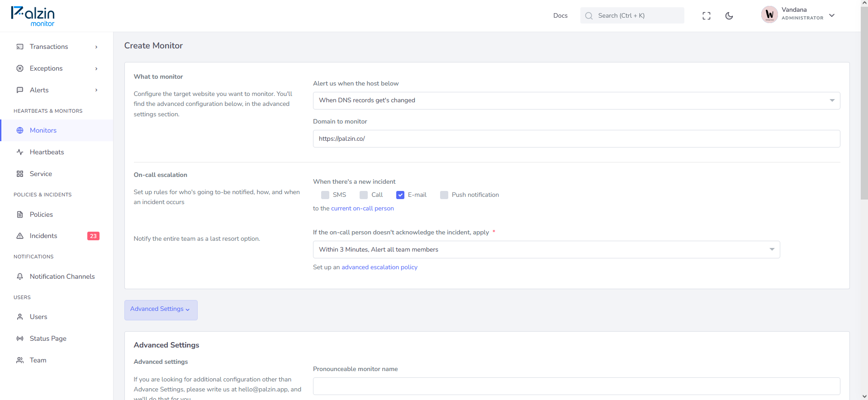Screen dimensions: 868x400
Task: Click the Heartbeats pulse icon
Action: [x=20, y=152]
